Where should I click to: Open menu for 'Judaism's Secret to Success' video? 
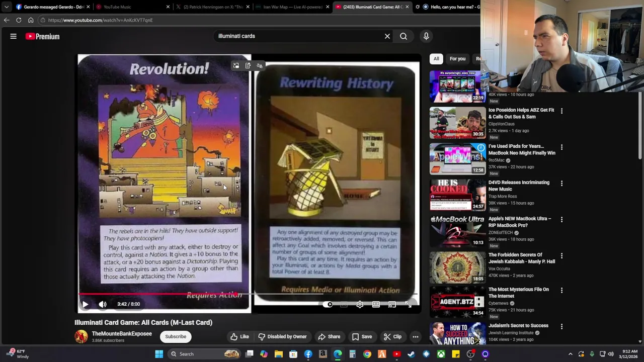tap(561, 326)
